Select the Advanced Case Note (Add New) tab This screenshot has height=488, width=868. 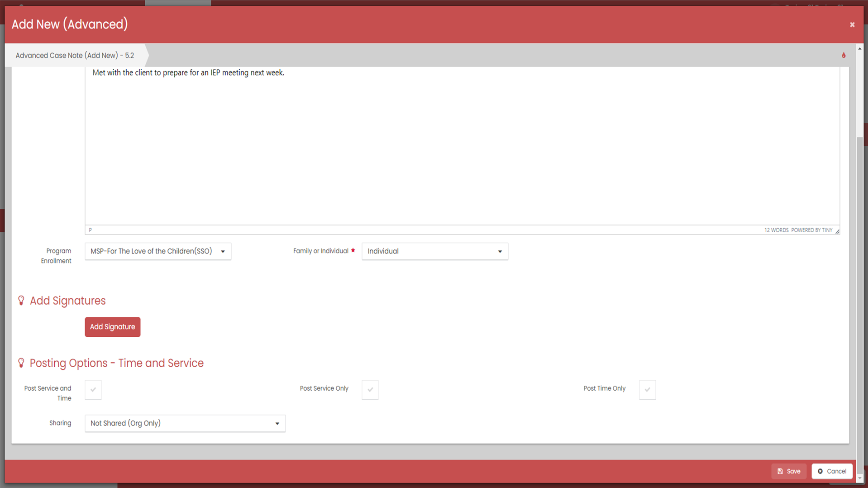pos(75,55)
